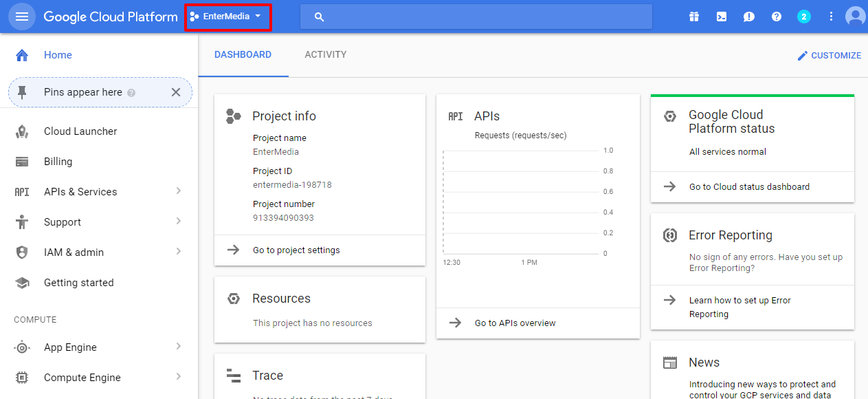Click This project has no resources text
The width and height of the screenshot is (868, 399).
pyautogui.click(x=313, y=323)
